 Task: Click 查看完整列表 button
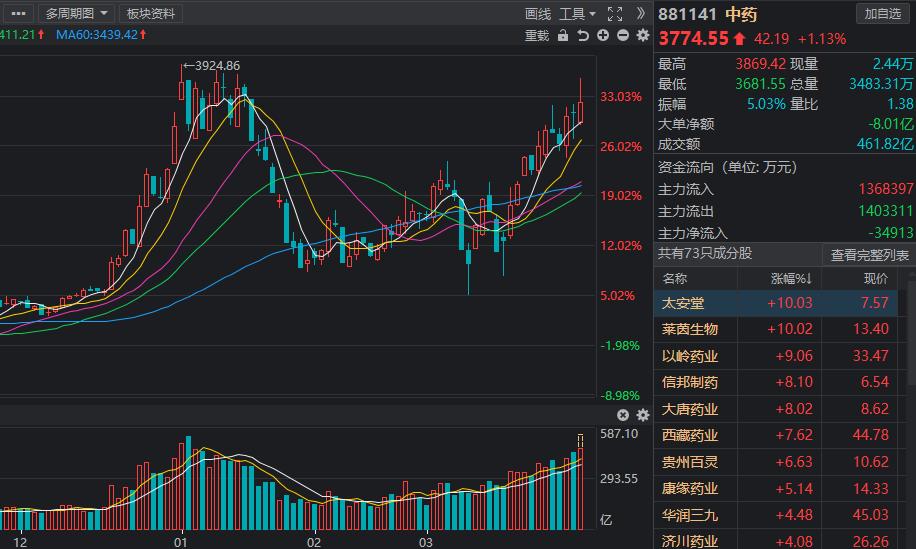tap(868, 255)
